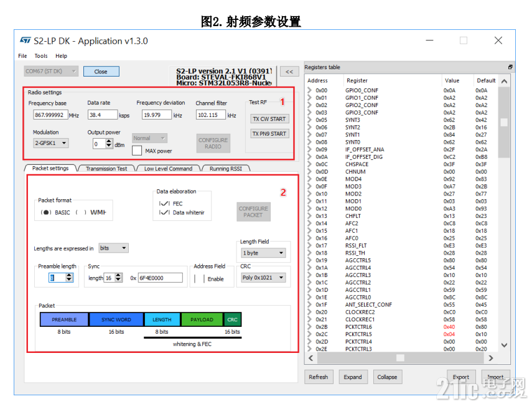This screenshot has width=532, height=404.
Task: Click the Collapse registers button
Action: click(x=388, y=377)
